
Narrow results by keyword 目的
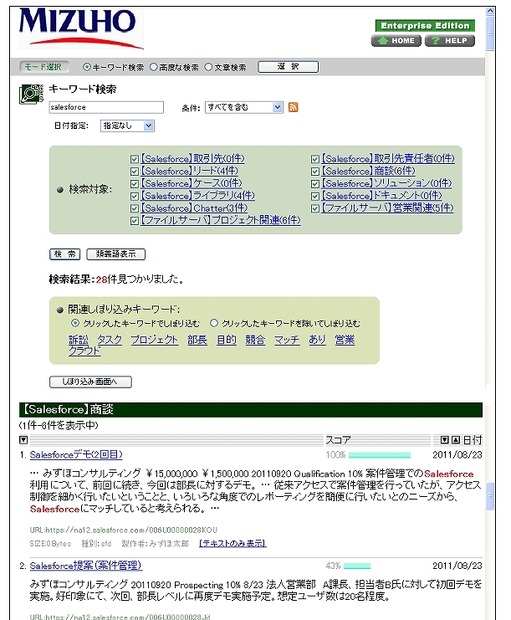227,340
